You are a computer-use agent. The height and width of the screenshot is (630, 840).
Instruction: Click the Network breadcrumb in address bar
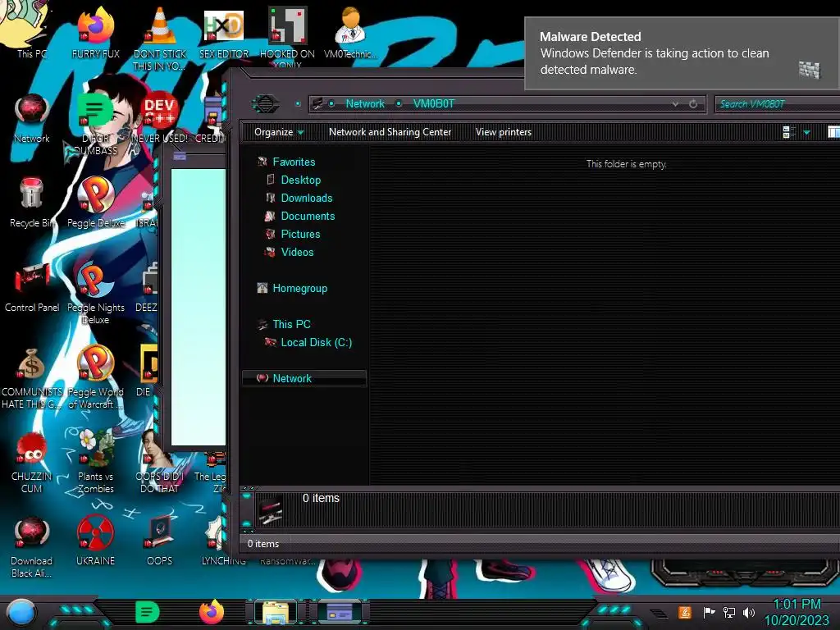pyautogui.click(x=365, y=104)
